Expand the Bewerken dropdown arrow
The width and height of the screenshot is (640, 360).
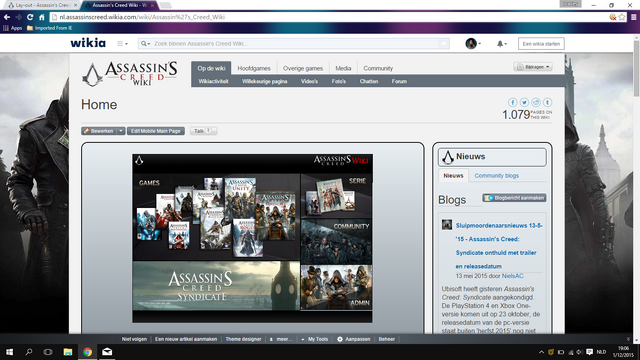click(x=121, y=131)
